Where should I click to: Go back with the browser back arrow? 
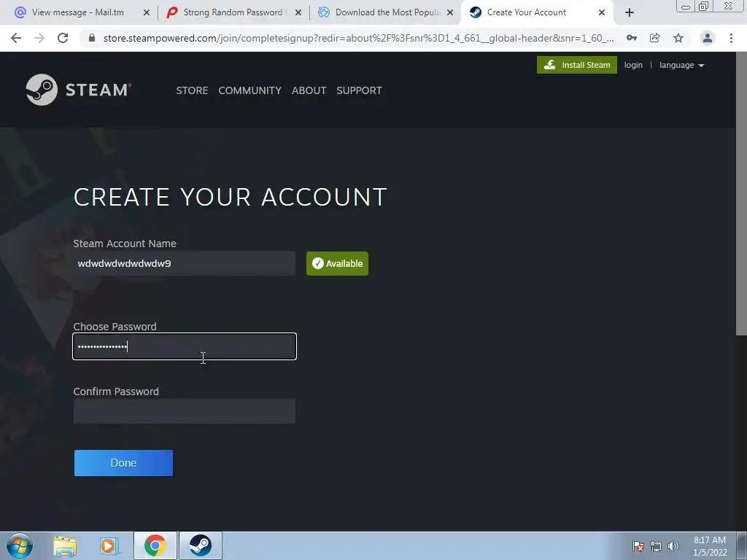click(16, 38)
